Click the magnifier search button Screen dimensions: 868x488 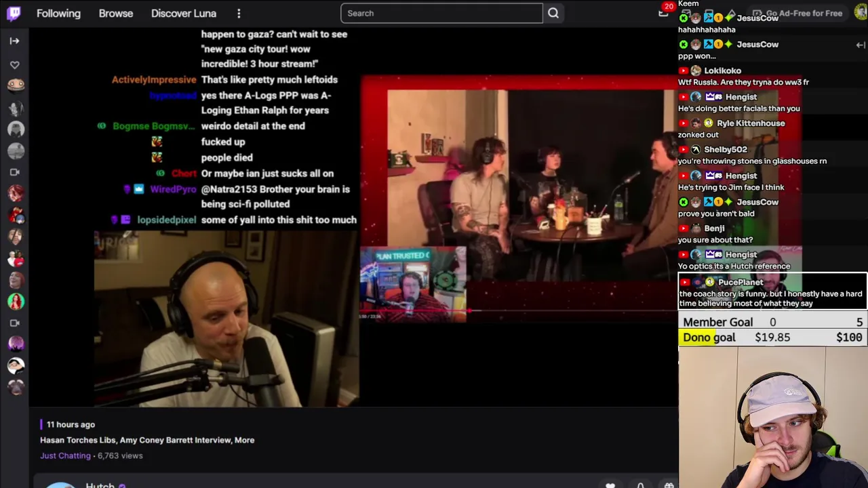[553, 13]
